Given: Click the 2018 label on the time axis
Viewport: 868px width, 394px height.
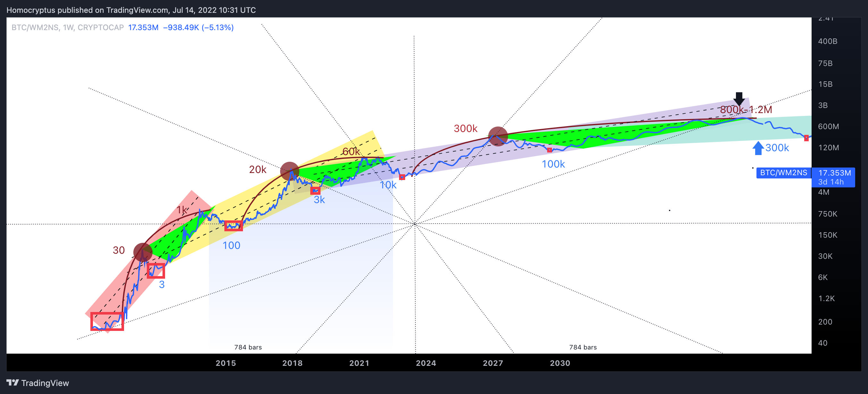Looking at the screenshot, I should [x=292, y=363].
